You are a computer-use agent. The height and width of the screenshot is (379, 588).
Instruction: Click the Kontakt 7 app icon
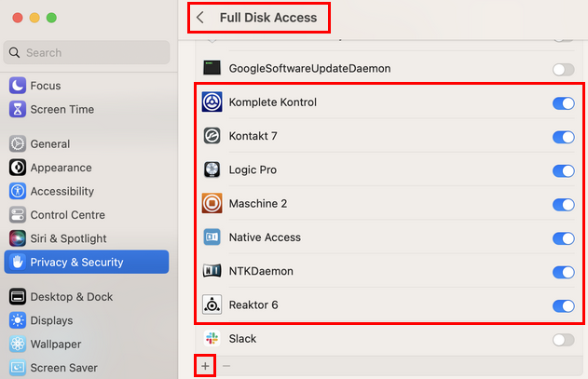tap(212, 137)
